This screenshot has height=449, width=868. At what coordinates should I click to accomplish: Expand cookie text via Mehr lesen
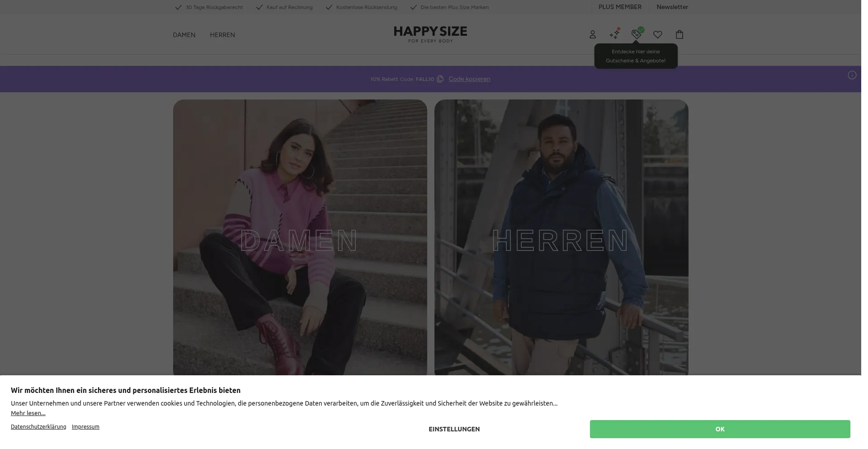(x=28, y=413)
